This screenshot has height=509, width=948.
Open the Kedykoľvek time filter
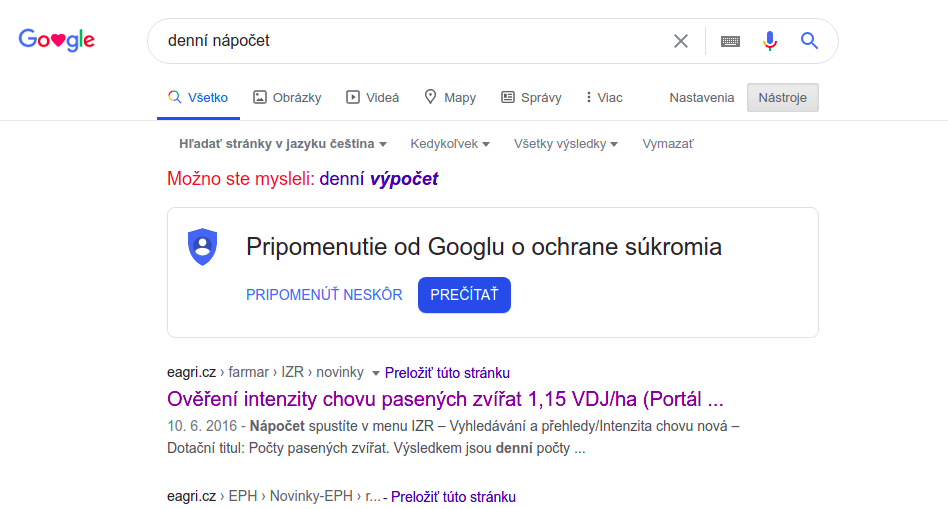(x=450, y=144)
